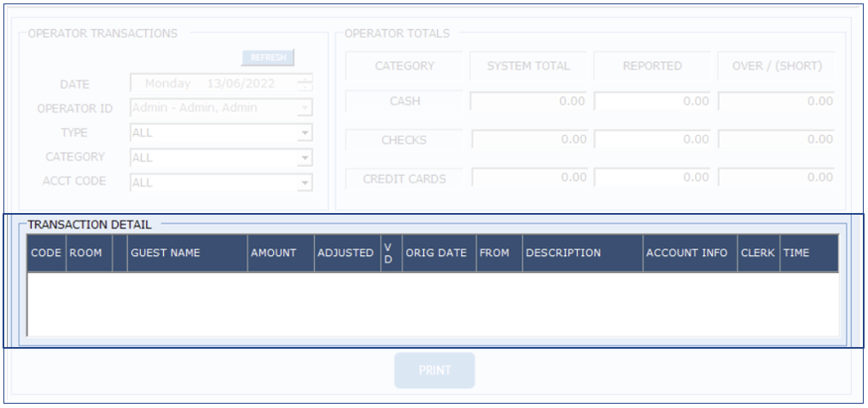Screen dimensions: 868x408
Task: Select the DESCRIPTION column header
Action: pos(581,253)
